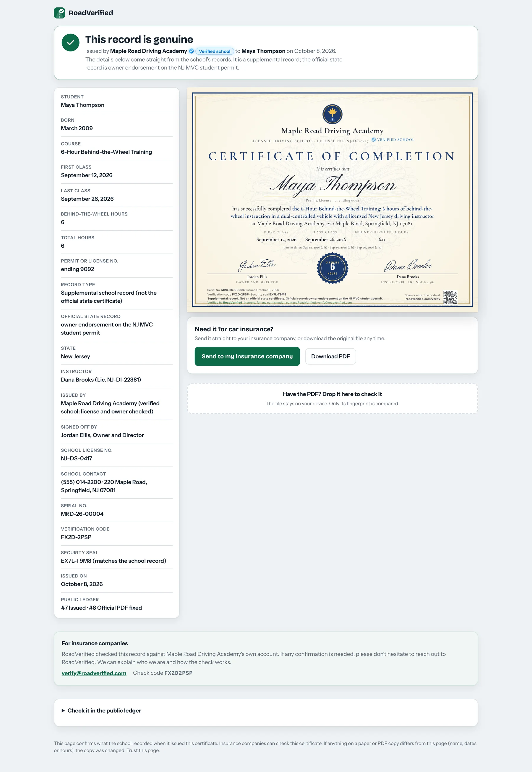Click the verification code FX2D-2PSP
This screenshot has height=772, width=532.
pyautogui.click(x=76, y=537)
